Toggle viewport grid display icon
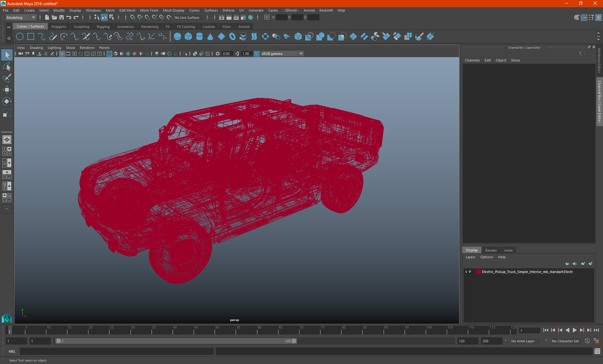 click(x=62, y=54)
